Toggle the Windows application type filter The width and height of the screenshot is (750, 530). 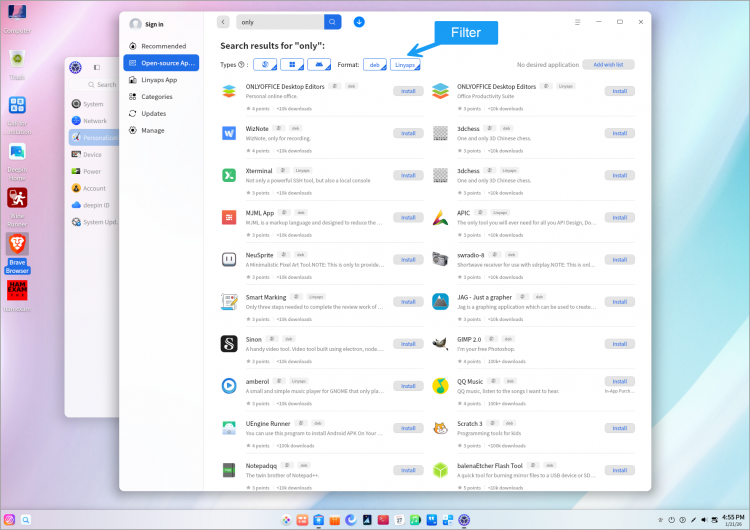pos(292,65)
